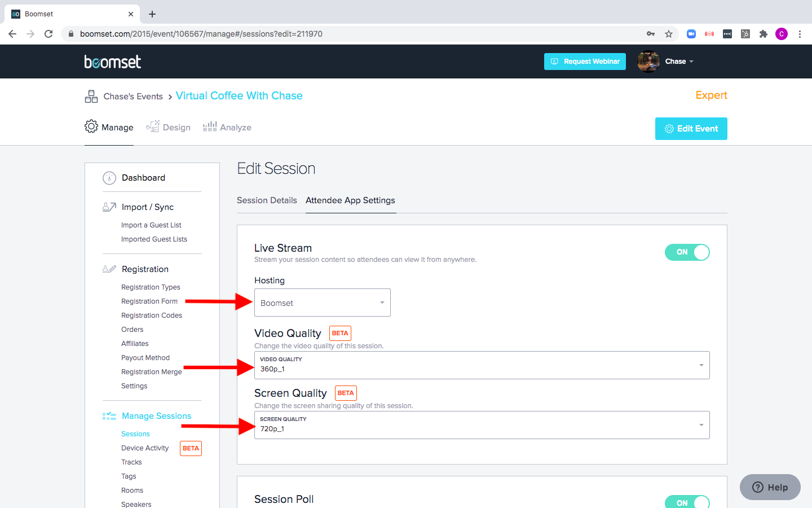
Task: Open Import a Guest List
Action: click(151, 225)
